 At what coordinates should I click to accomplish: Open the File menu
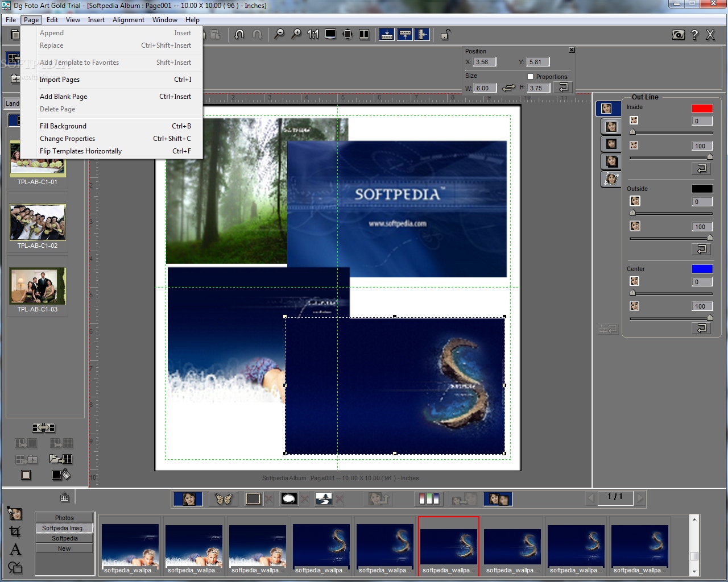[11, 19]
